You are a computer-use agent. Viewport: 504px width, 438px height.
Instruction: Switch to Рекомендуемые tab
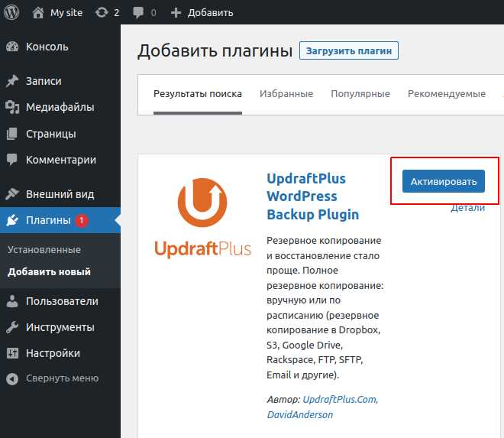447,94
